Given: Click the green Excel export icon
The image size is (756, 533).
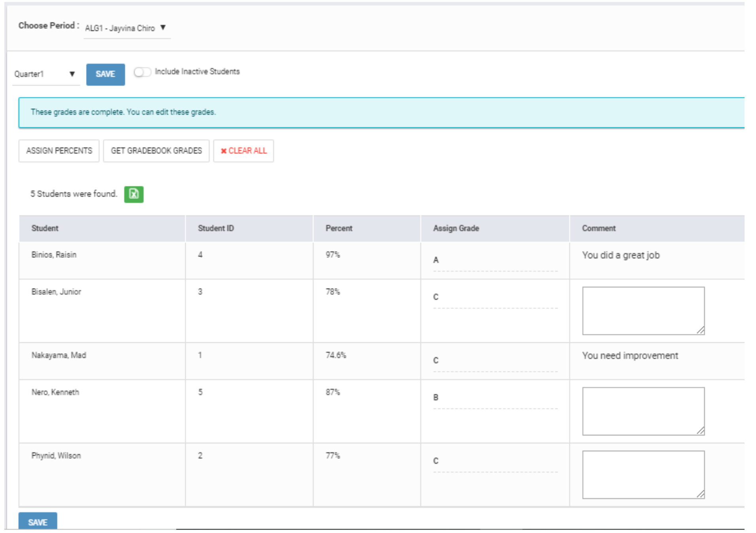Looking at the screenshot, I should click(x=134, y=194).
